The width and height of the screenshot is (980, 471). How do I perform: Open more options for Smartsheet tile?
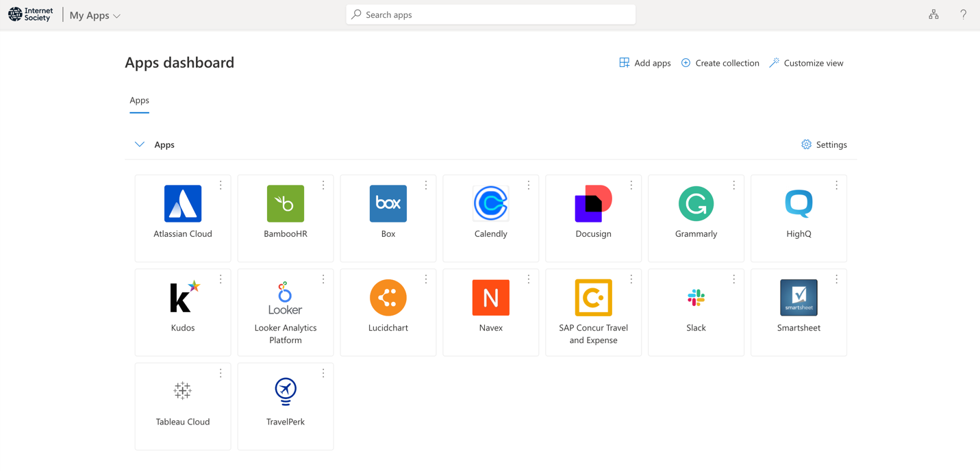pos(836,279)
